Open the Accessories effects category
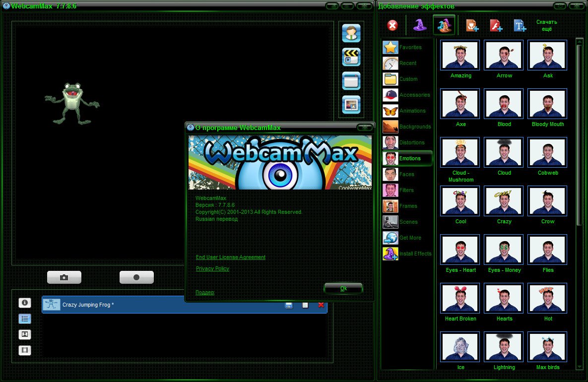Image resolution: width=588 pixels, height=382 pixels. click(x=407, y=95)
